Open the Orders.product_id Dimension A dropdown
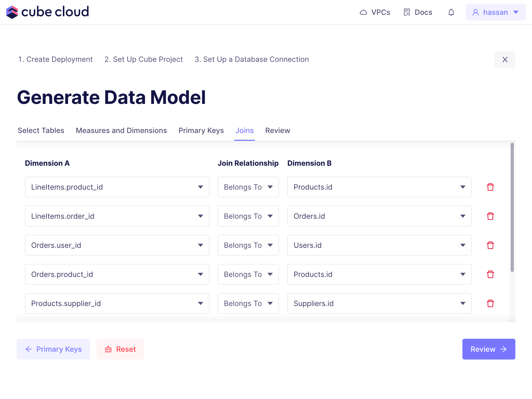532x399 pixels. pos(117,274)
